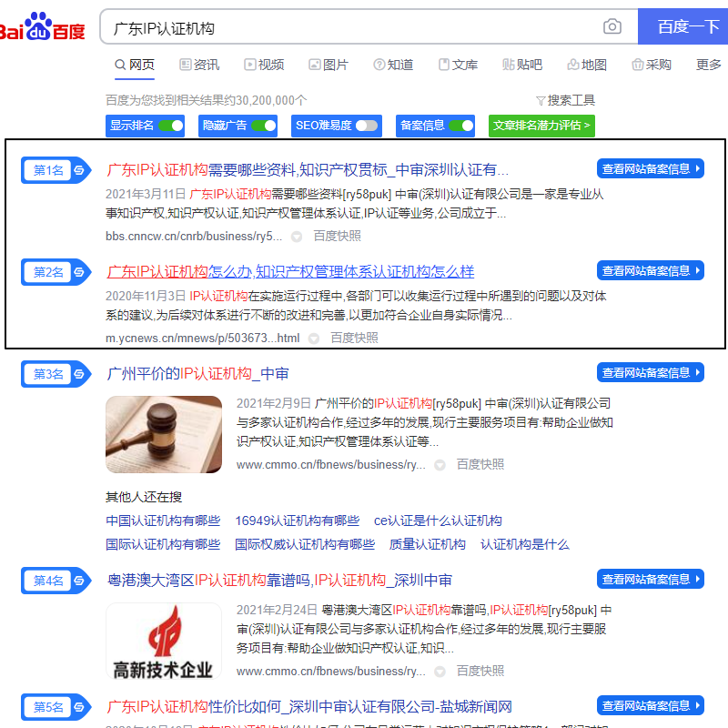This screenshot has width=728, height=728.
Task: Open 百度快照 for 广州平价 result
Action: (x=480, y=464)
